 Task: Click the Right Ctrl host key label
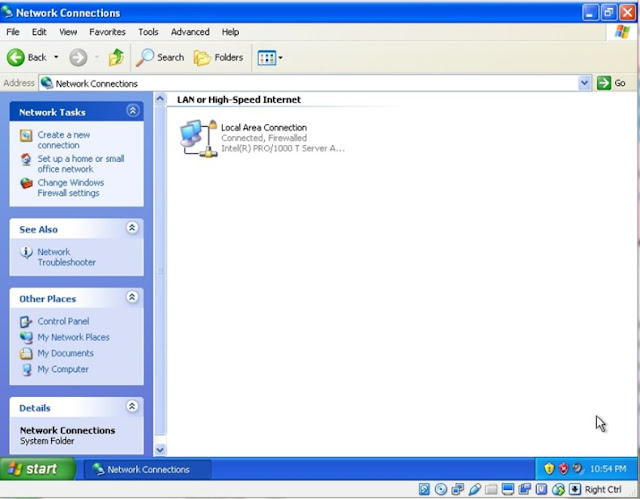pyautogui.click(x=603, y=489)
